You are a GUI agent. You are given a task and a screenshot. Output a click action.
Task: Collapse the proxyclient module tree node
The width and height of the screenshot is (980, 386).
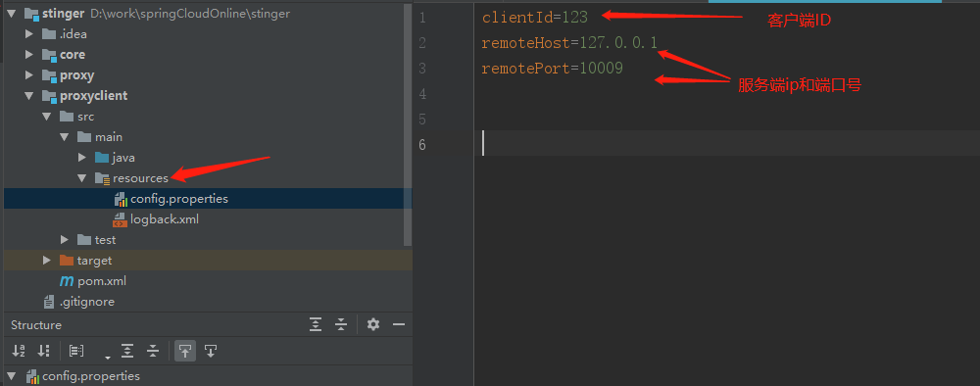(28, 96)
